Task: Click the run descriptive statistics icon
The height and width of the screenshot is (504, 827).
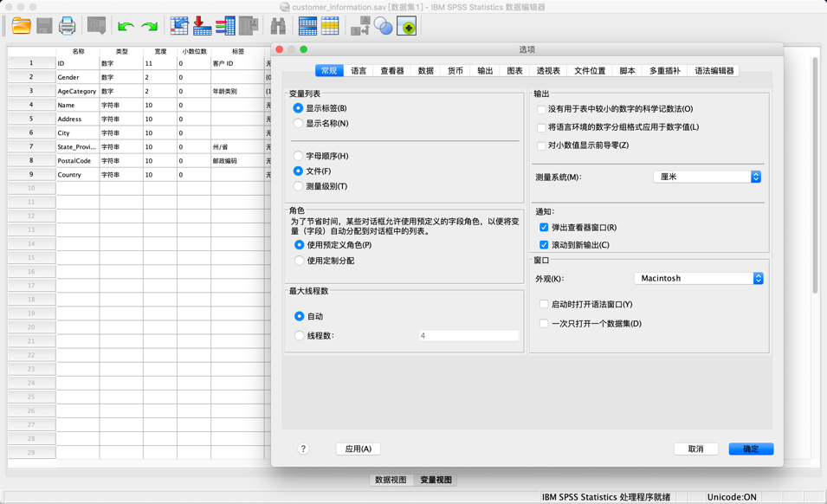Action: (x=249, y=26)
